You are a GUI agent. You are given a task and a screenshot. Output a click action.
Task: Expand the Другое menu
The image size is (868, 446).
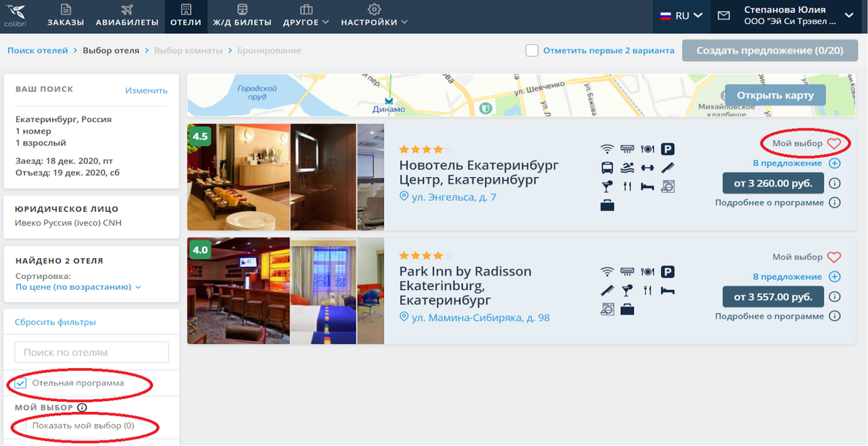307,16
